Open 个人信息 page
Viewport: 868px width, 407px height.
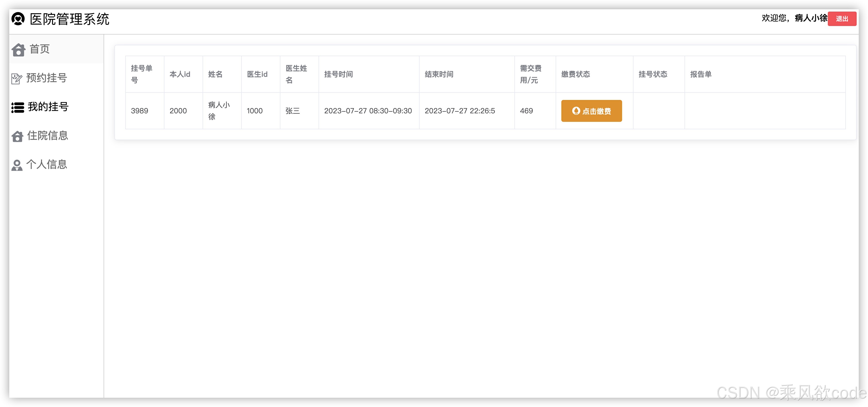(46, 164)
